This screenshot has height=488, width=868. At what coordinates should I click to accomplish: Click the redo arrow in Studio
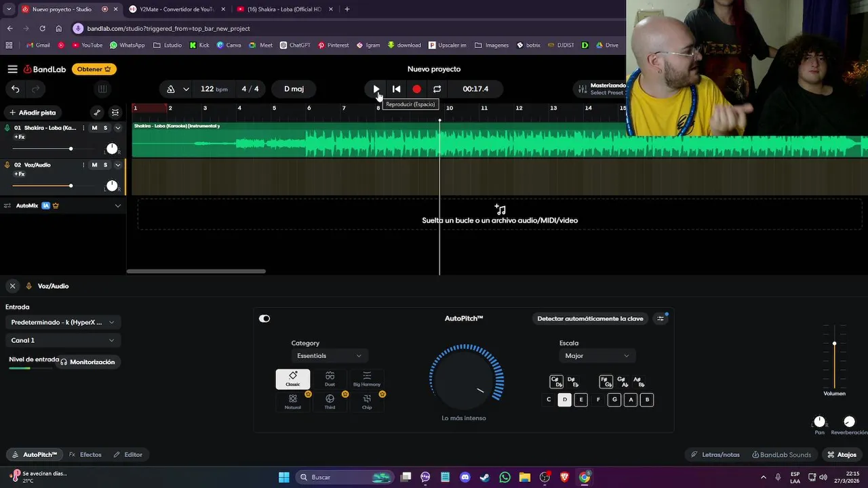(x=36, y=89)
